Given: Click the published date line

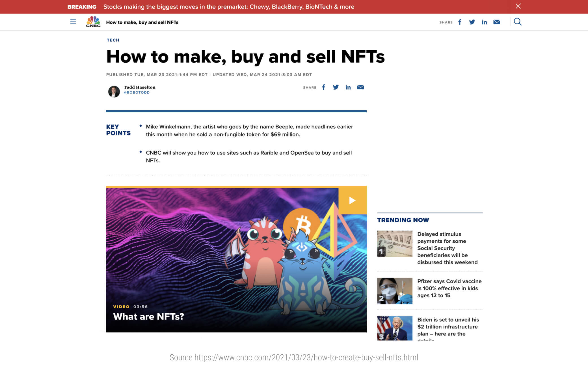Looking at the screenshot, I should 209,75.
